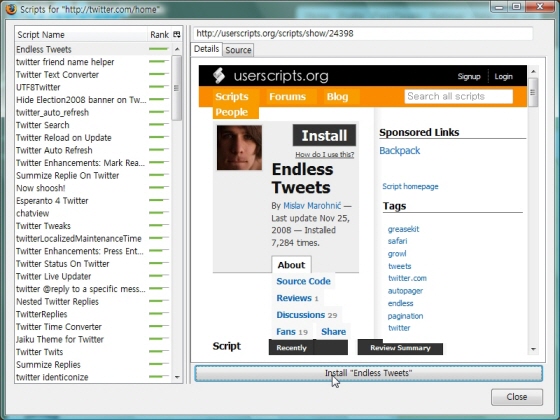The width and height of the screenshot is (560, 420).
Task: Select "Twitter Reload on Update" script
Action: (93, 138)
